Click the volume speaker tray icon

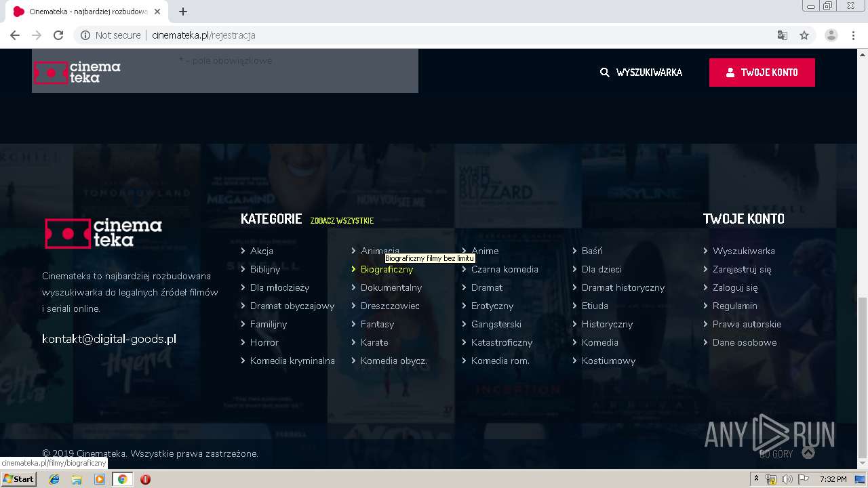click(787, 479)
